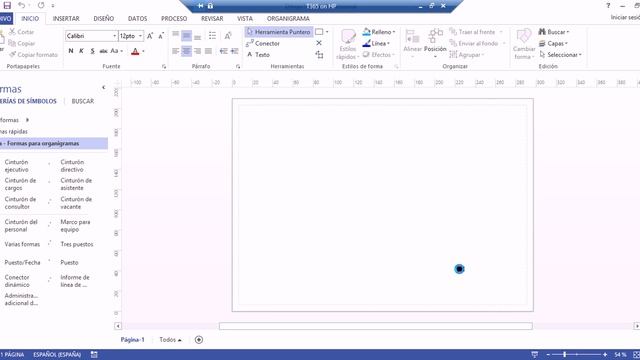Align paragraph right
Screen dimensions: 640x360
coord(198,51)
